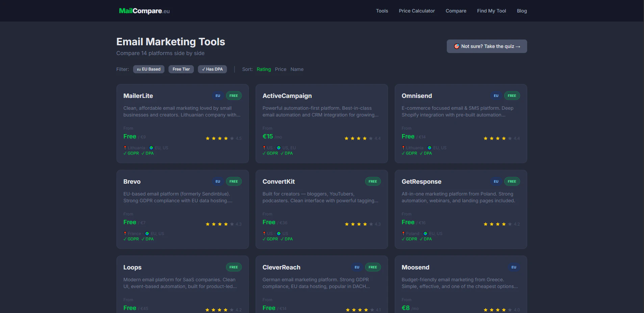Image resolution: width=644 pixels, height=313 pixels.
Task: Click the EU badge on CleverReach card
Action: point(357,267)
